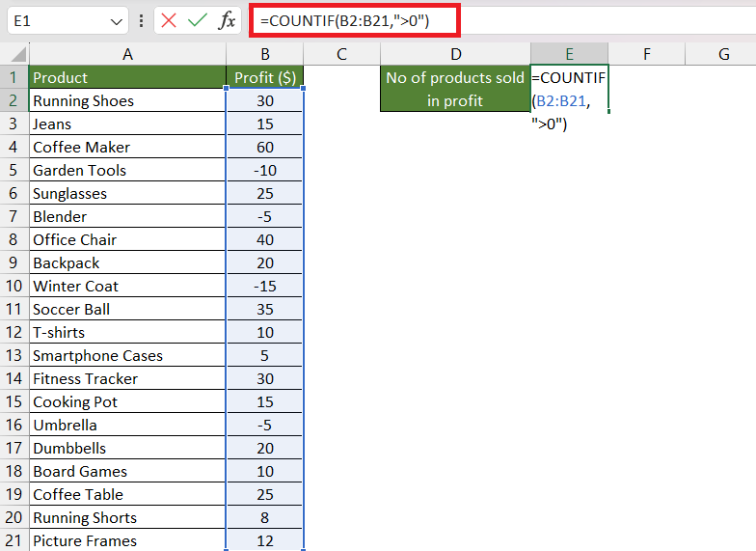Click the Profit ($) header cell
The image size is (756, 551).
click(x=264, y=77)
